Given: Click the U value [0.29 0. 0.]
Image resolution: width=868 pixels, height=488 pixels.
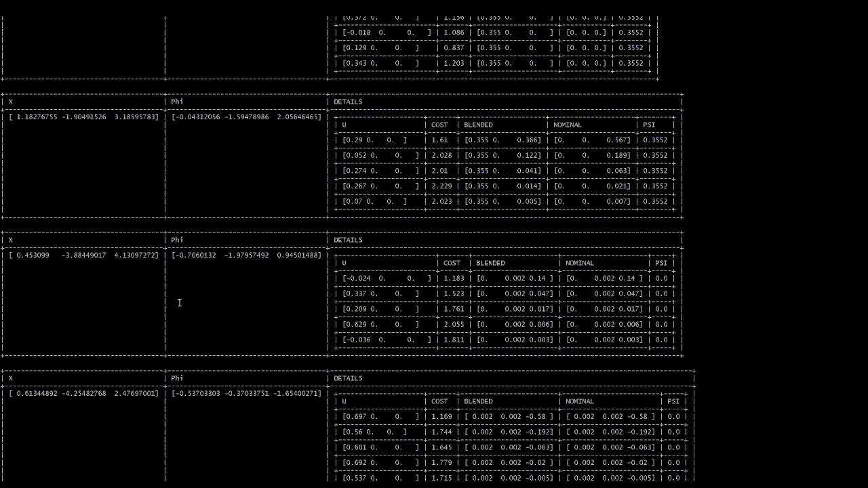Looking at the screenshot, I should pos(374,140).
